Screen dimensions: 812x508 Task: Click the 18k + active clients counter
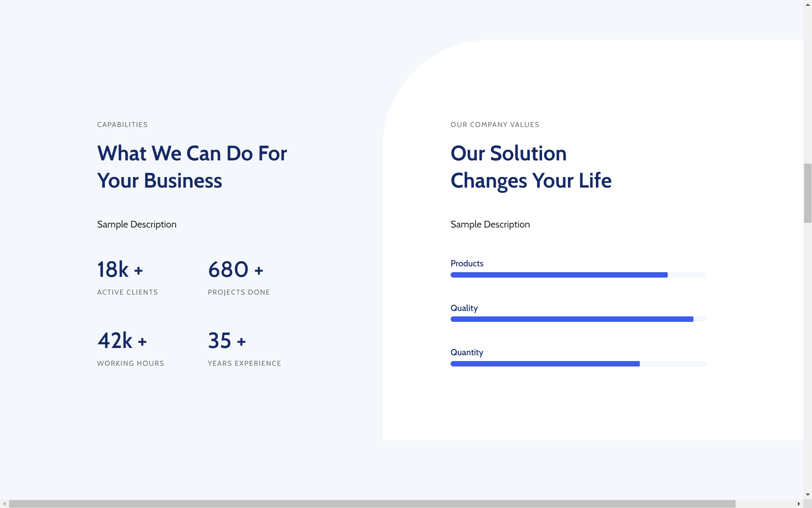120,270
